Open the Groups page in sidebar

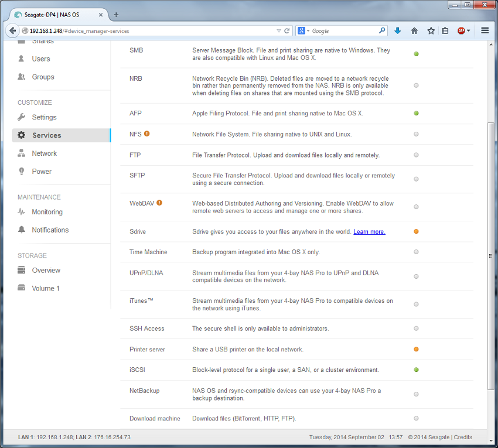click(43, 77)
